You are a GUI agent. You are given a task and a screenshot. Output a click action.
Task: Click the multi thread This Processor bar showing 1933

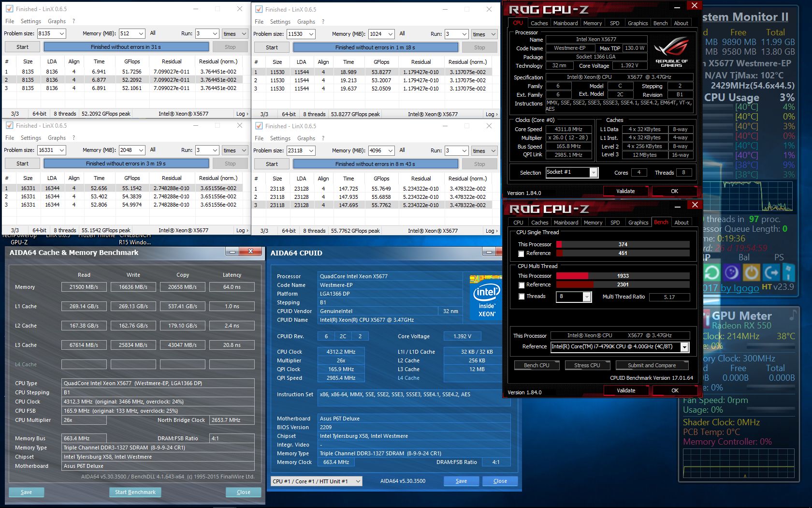click(623, 276)
